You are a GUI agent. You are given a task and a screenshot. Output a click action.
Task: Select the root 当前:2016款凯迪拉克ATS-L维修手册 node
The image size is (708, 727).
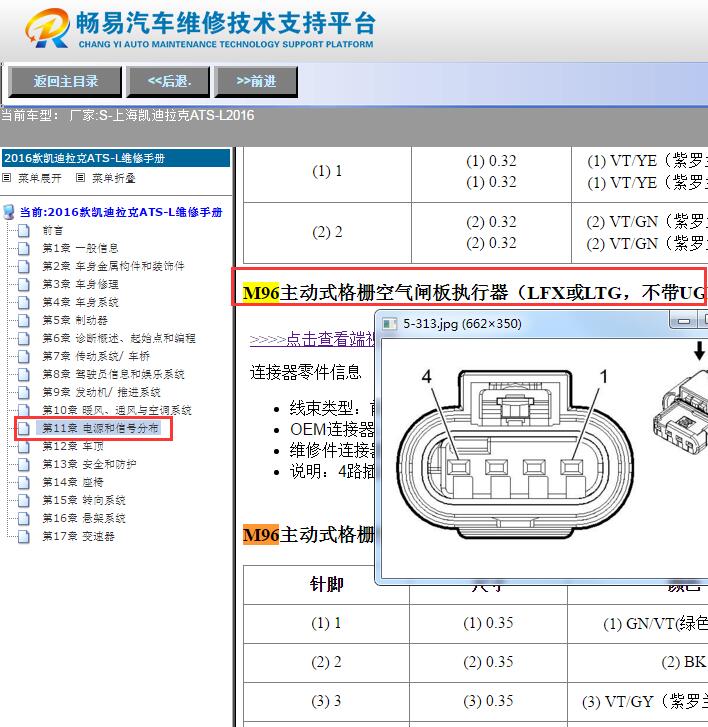click(x=121, y=212)
